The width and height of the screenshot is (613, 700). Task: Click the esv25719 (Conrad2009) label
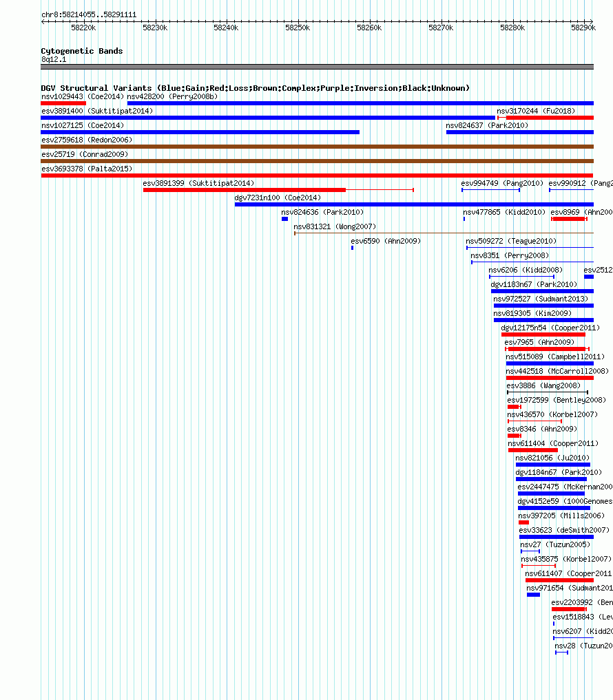coord(85,154)
